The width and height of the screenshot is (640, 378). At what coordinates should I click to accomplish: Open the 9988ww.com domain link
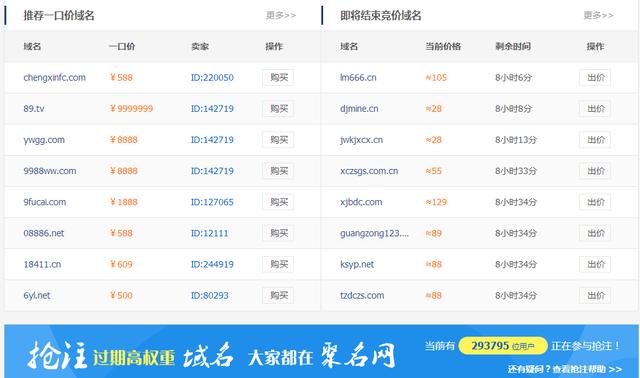(x=50, y=171)
